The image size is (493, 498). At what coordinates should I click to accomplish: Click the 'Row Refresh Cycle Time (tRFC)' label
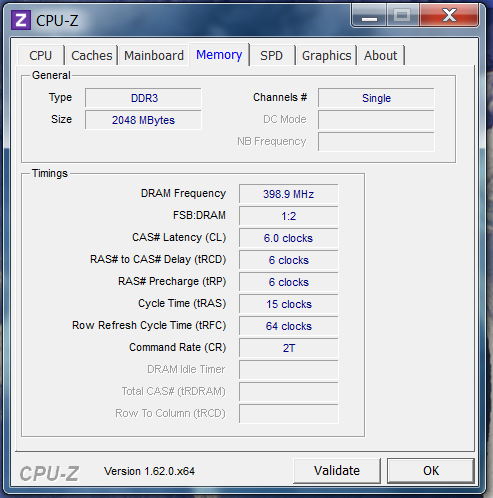point(149,325)
